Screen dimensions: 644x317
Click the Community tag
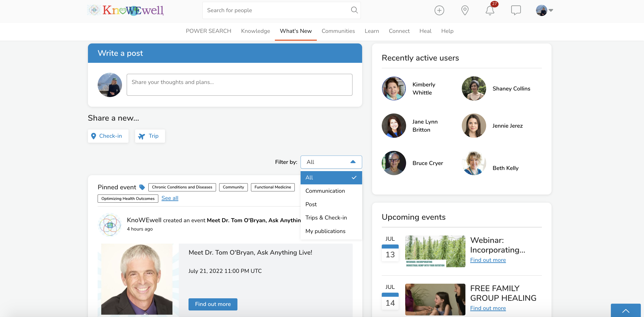point(233,187)
